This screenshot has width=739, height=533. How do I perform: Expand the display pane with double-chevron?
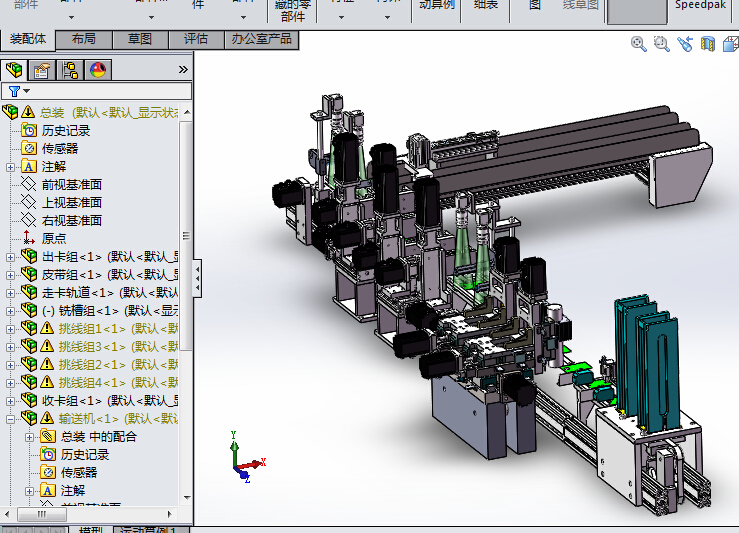pyautogui.click(x=183, y=70)
